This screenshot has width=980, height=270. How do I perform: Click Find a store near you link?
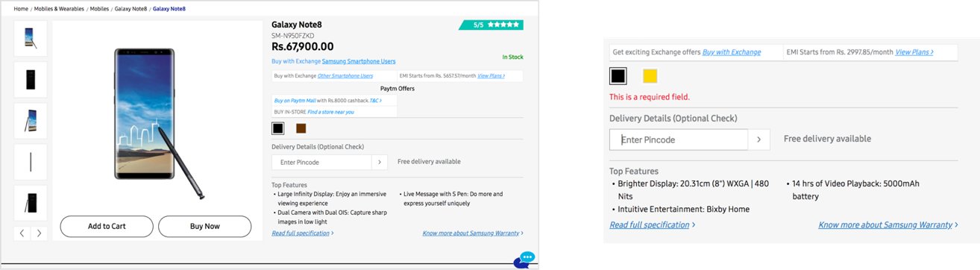[x=330, y=112]
